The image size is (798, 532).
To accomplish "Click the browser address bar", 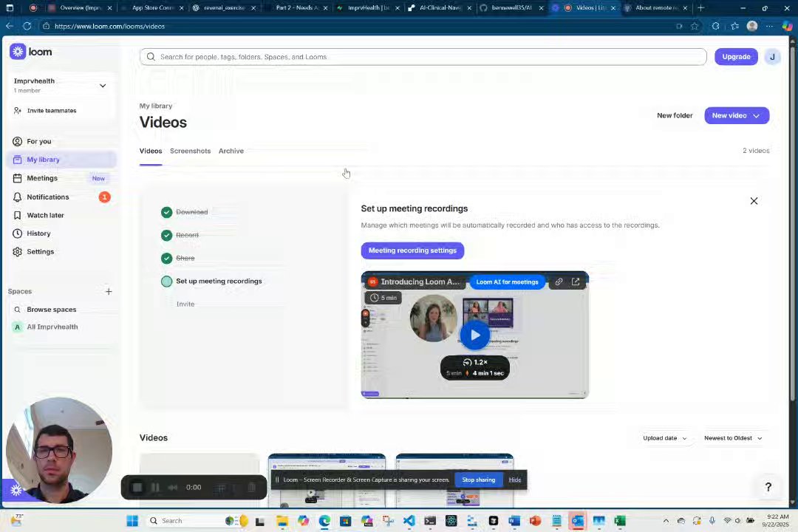I will tap(356, 26).
